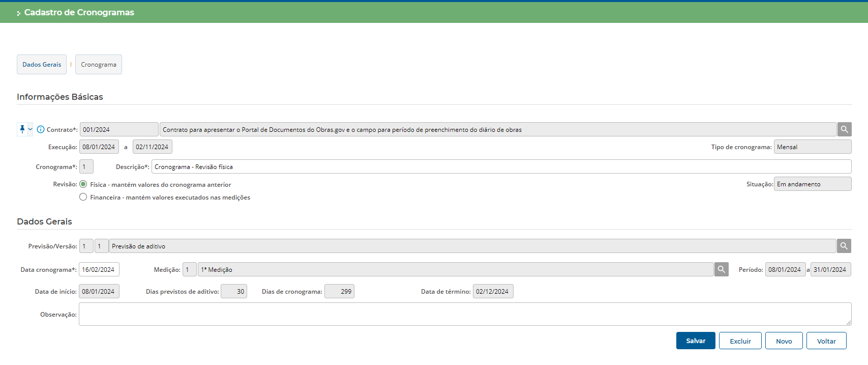Click the header icon beside Cadastro de Cronogramas
868x365 pixels.
(x=19, y=13)
